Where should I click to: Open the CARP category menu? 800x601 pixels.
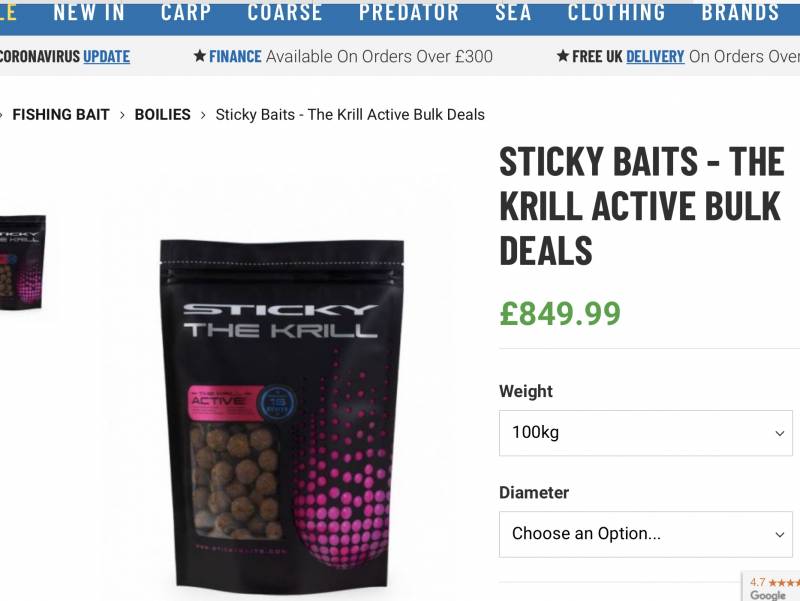tap(186, 13)
